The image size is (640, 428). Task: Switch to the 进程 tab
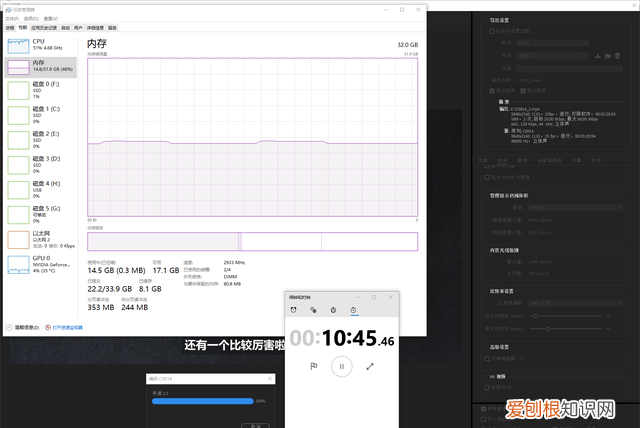tap(10, 28)
